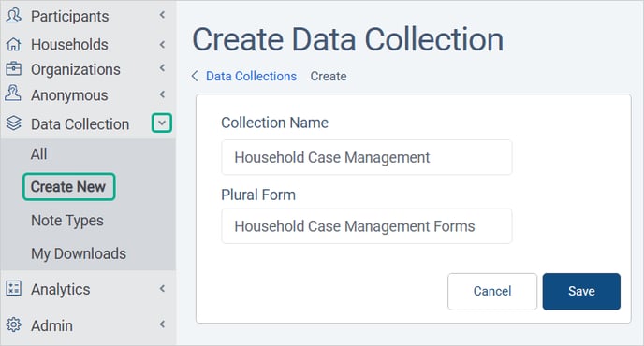
Task: Click the Admin gear icon
Action: 13,324
